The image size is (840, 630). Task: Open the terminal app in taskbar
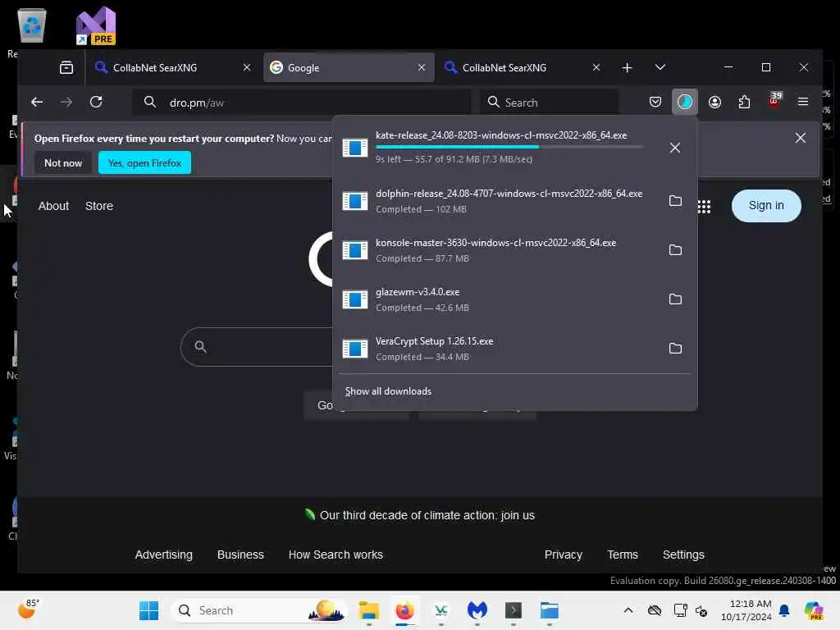514,610
